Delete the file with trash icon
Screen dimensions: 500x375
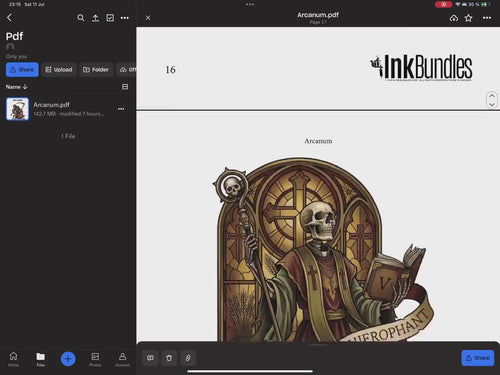[169, 358]
